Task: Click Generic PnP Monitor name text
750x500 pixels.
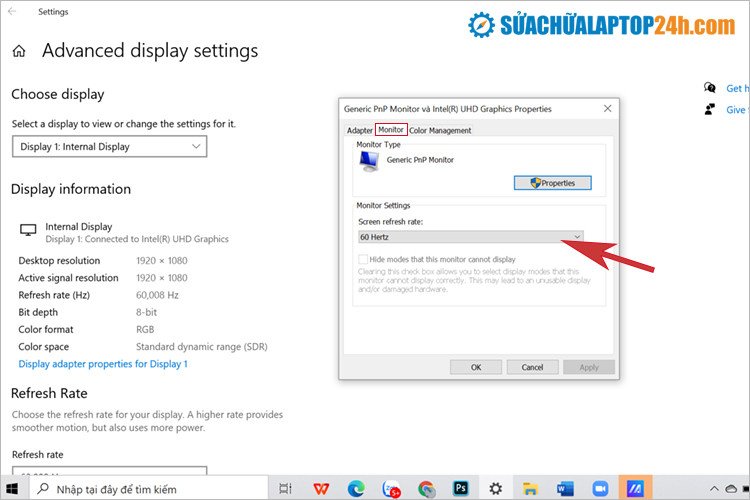Action: [x=420, y=160]
